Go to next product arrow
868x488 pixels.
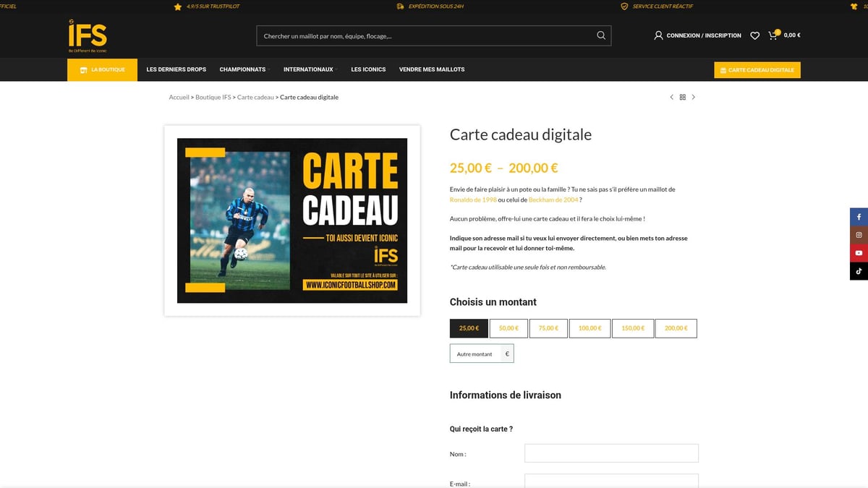[x=693, y=97]
